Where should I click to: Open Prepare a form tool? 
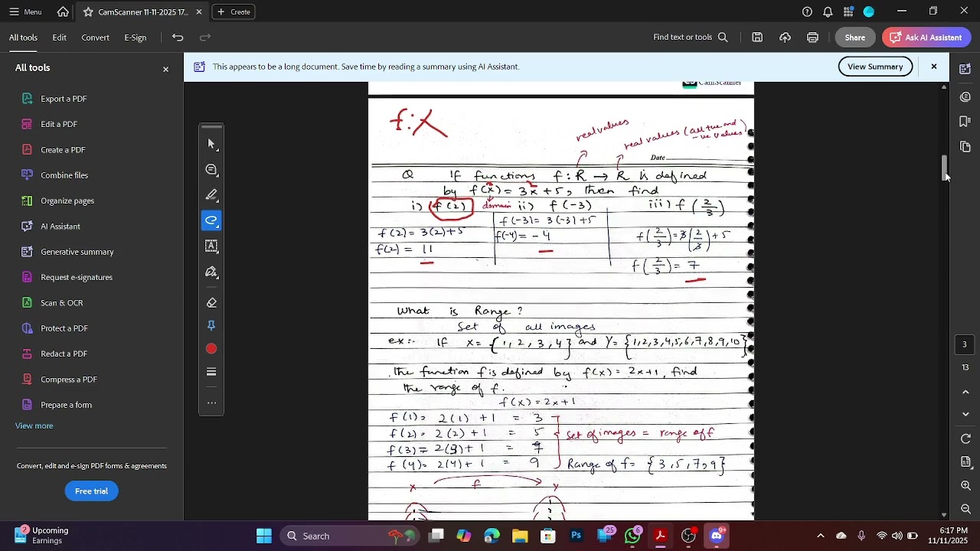[66, 405]
